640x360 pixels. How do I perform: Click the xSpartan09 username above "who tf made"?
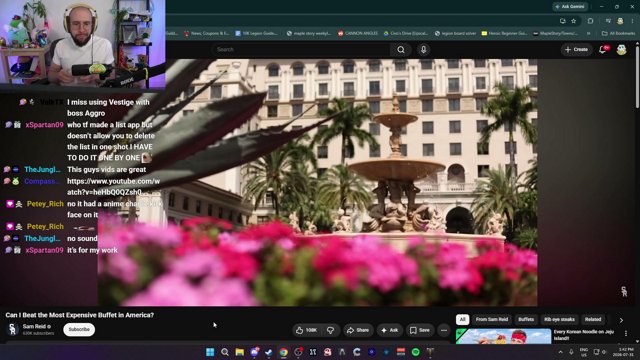tap(44, 125)
